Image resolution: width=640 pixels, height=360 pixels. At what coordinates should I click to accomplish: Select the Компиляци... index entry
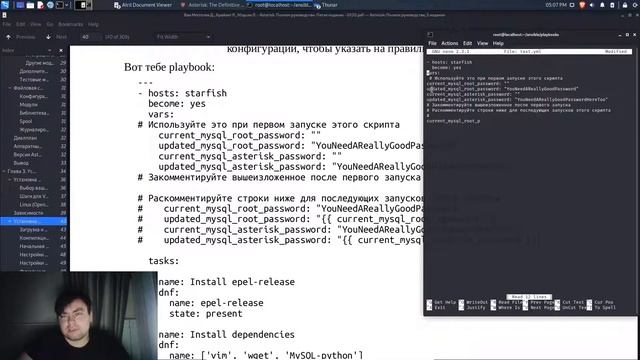pyautogui.click(x=34, y=238)
